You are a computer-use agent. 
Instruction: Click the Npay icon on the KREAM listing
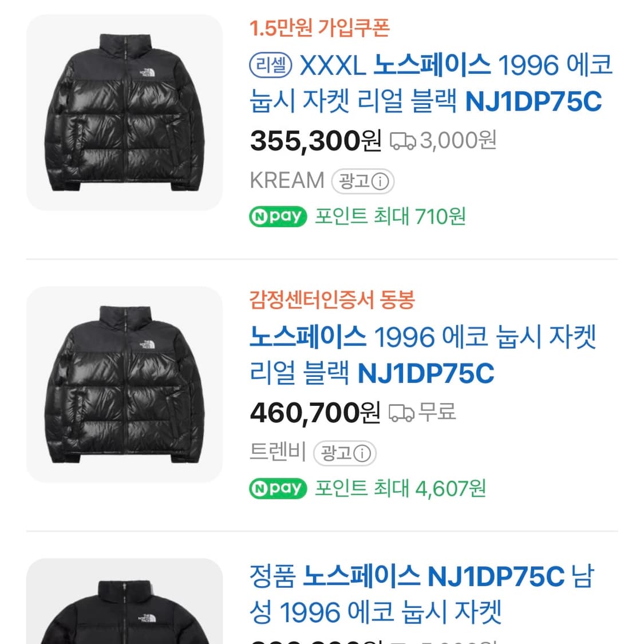point(277,216)
